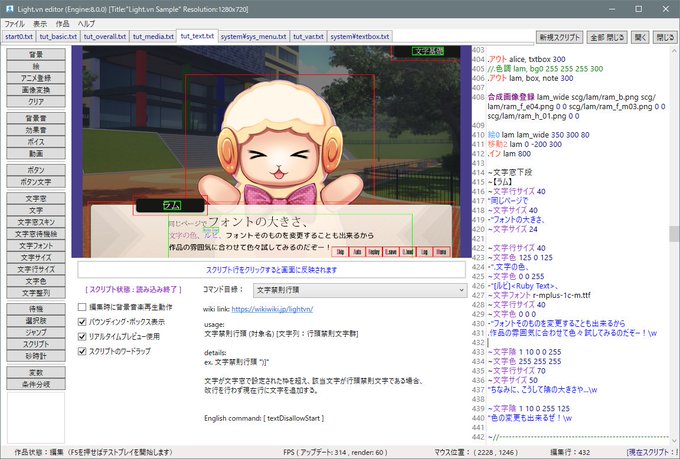Click the 閉じる script button
This screenshot has width=680, height=459.
(665, 37)
